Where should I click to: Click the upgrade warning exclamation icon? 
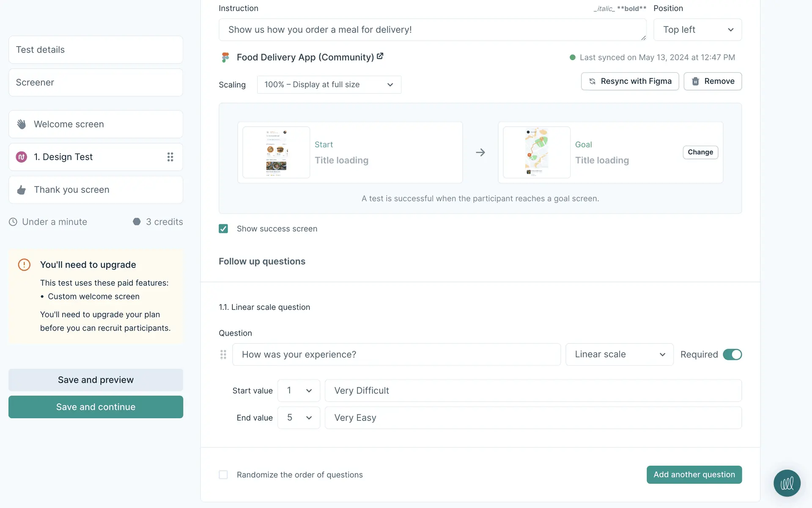[x=24, y=265]
